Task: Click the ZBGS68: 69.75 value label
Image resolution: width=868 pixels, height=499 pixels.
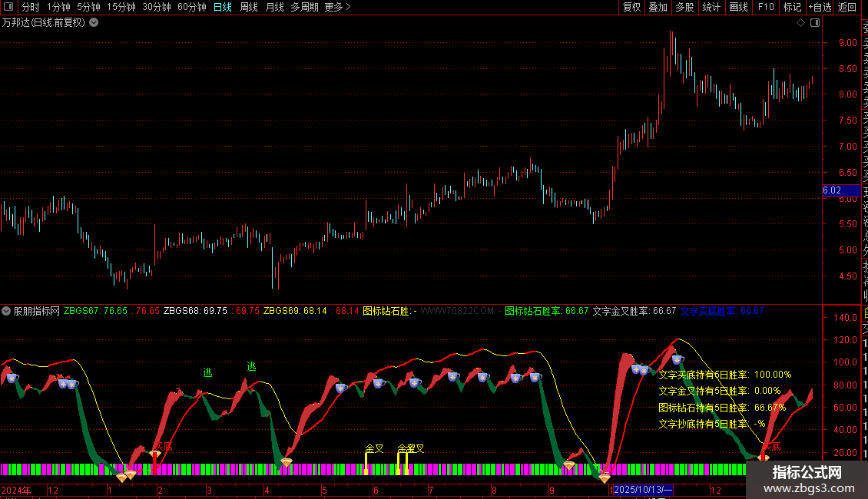Action: [195, 311]
